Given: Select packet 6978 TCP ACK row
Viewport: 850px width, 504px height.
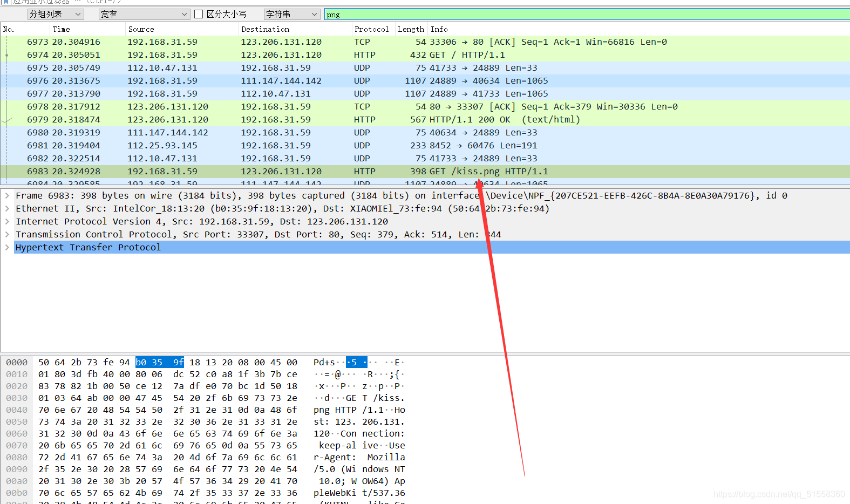Looking at the screenshot, I should point(425,107).
